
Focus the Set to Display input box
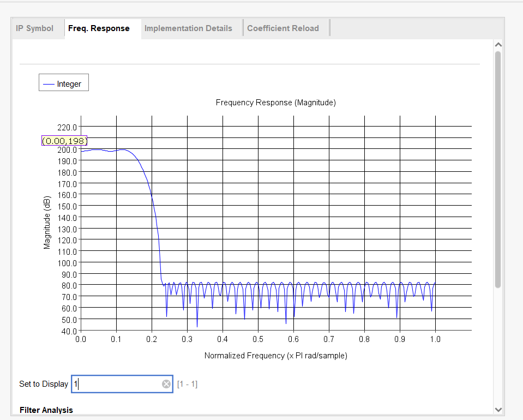117,384
